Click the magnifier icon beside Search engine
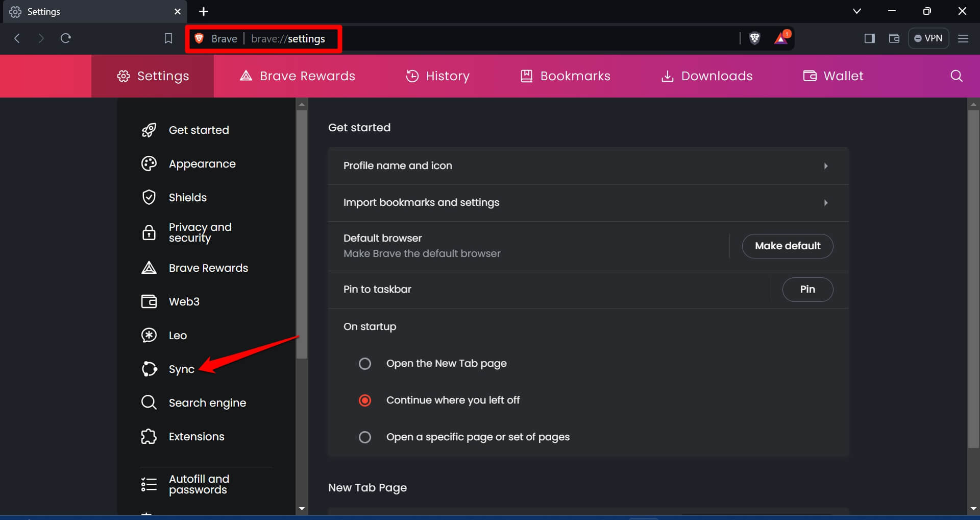Image resolution: width=980 pixels, height=520 pixels. pos(149,403)
